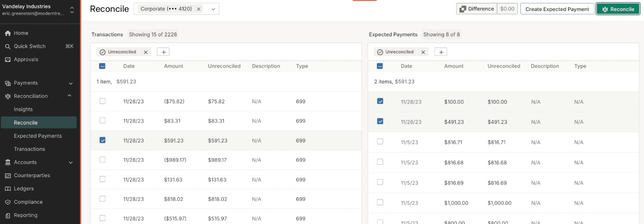Image resolution: width=644 pixels, height=224 pixels.
Task: Expand the Payments sidebar section
Action: click(71, 83)
